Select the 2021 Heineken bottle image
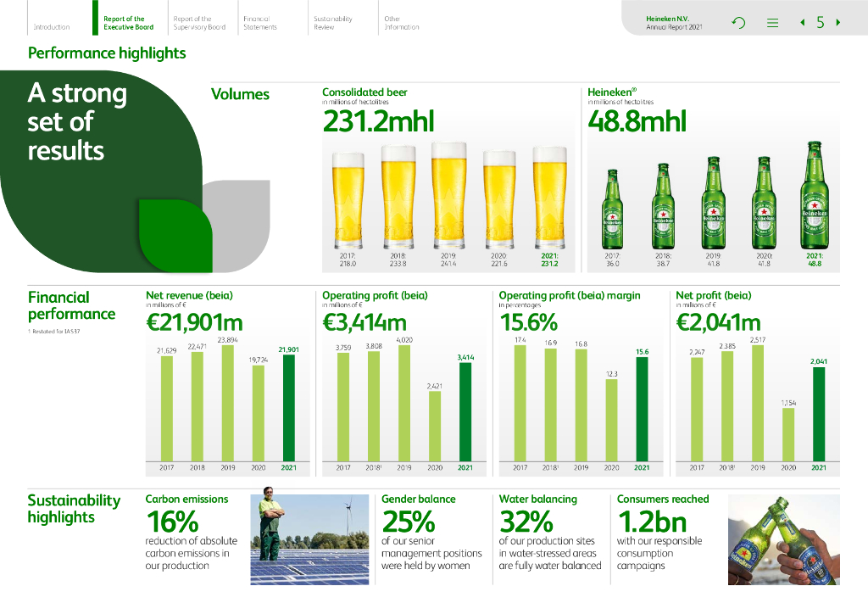Image resolution: width=868 pixels, height=614 pixels. (815, 195)
